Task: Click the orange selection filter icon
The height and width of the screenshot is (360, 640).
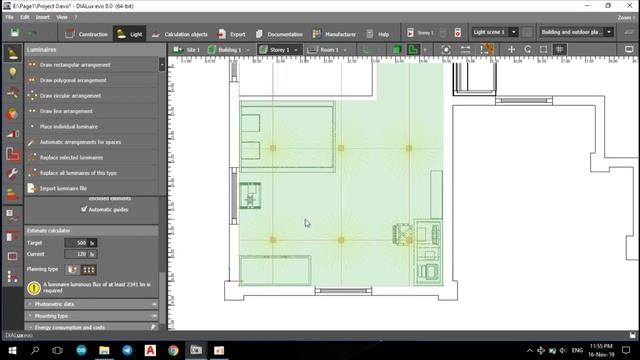Action: (487, 50)
